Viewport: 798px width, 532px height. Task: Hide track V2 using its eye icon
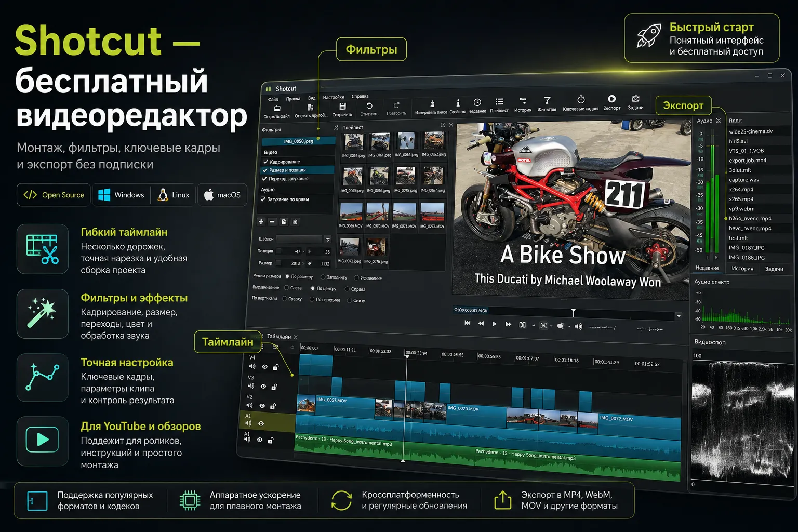tap(262, 406)
